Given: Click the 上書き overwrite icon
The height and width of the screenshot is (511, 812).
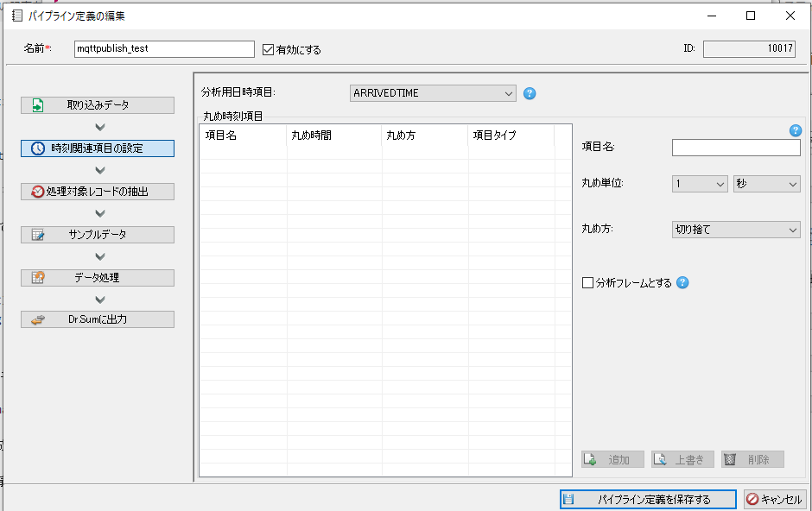Looking at the screenshot, I should pos(660,459).
